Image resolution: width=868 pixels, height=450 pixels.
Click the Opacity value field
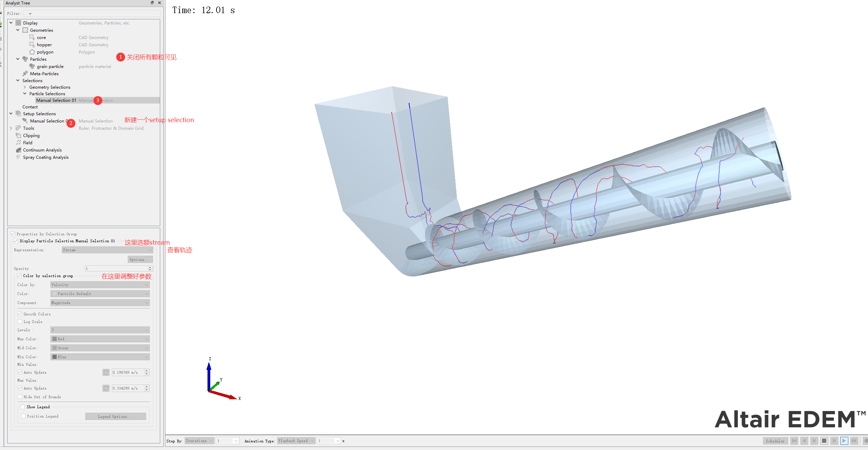click(x=116, y=268)
